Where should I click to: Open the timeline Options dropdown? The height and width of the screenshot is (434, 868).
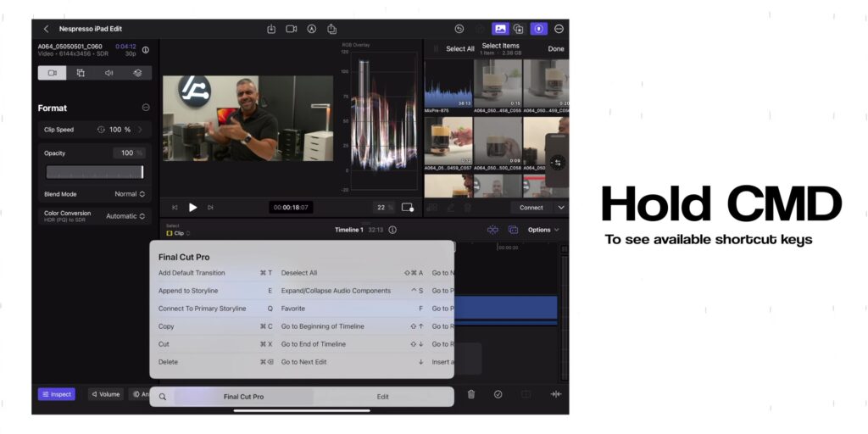[543, 230]
